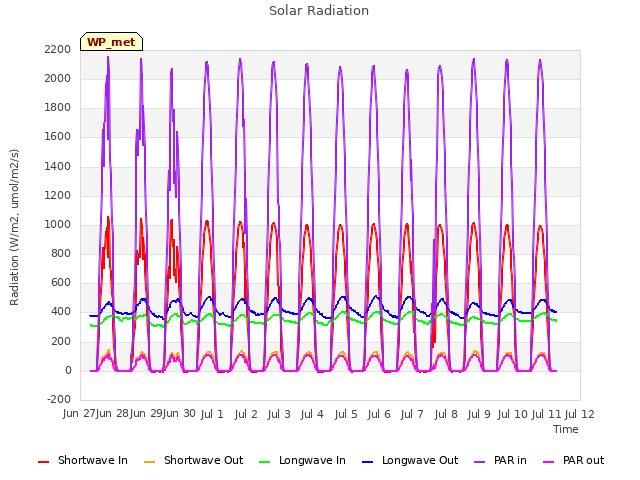
Task: Click the blue Longwave Out legend swatch
Action: click(368, 462)
